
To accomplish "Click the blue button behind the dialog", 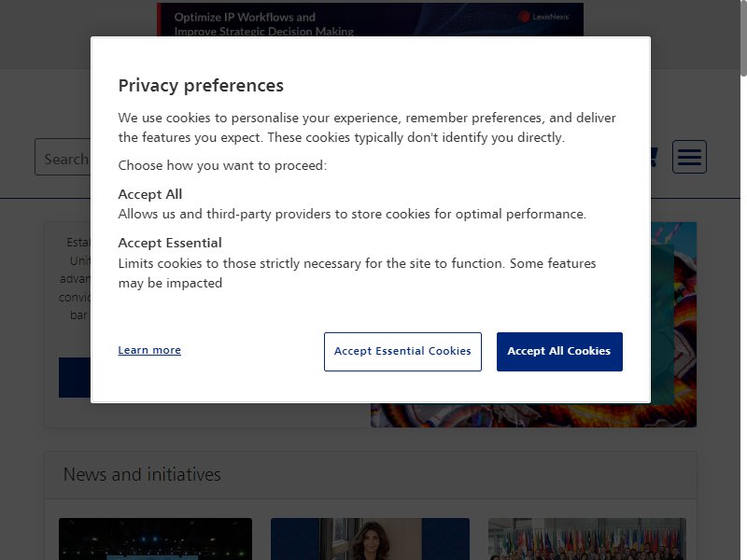I will point(75,377).
